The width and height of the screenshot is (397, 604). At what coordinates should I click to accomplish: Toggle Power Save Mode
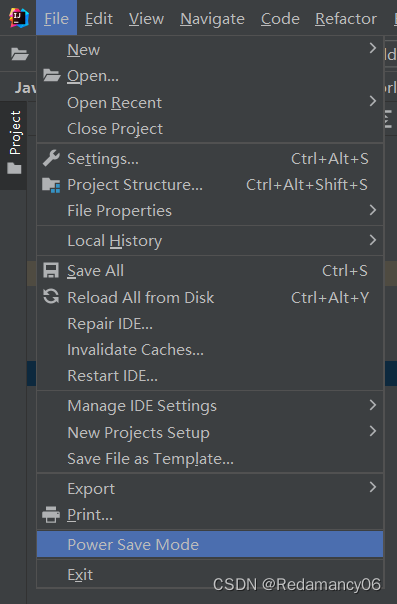pos(210,544)
